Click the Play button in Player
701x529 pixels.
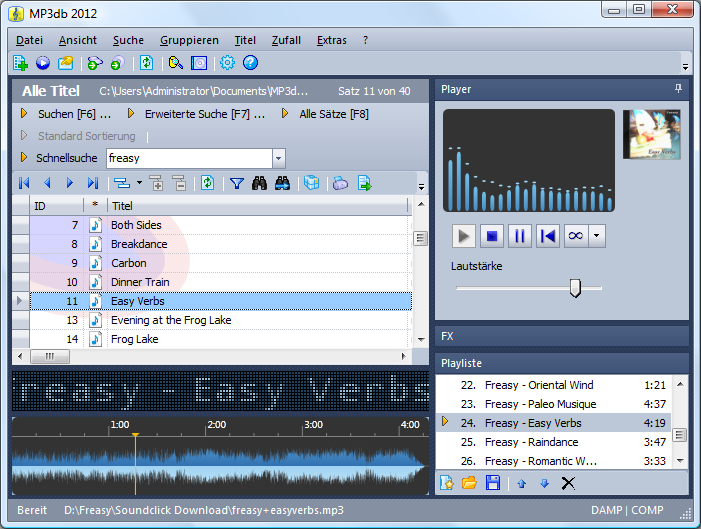(x=464, y=236)
